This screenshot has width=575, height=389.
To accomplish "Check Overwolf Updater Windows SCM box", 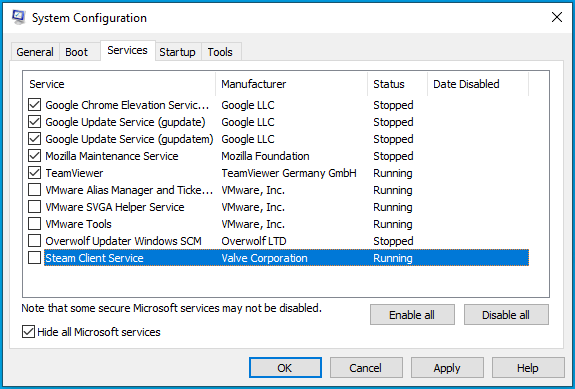I will (x=34, y=241).
